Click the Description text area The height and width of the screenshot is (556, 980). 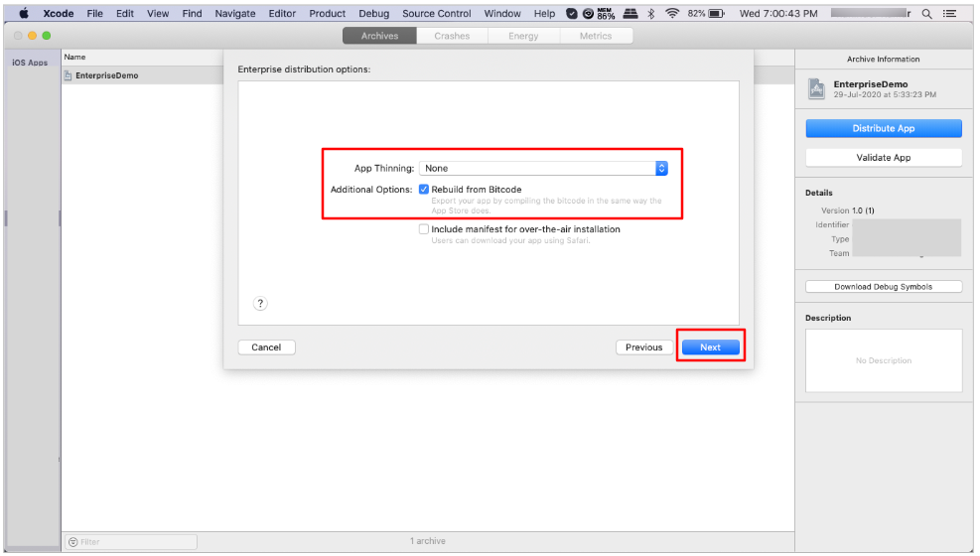(883, 360)
